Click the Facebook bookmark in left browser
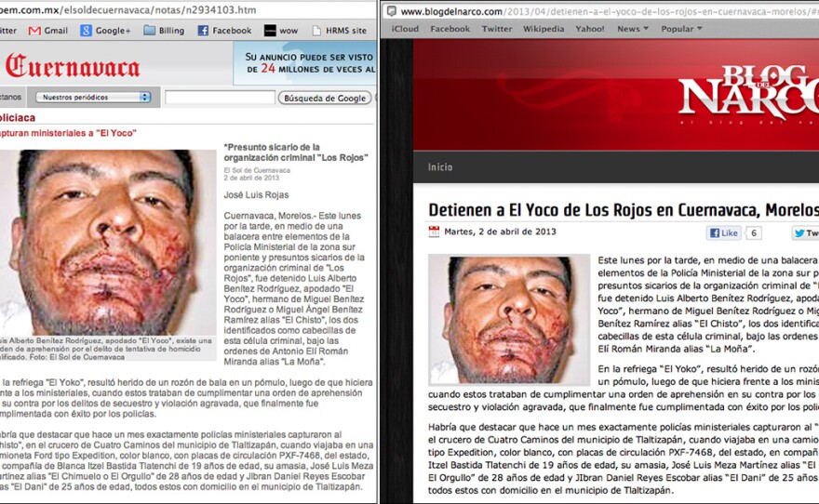Viewport: 819px width, 504px height. pyautogui.click(x=224, y=31)
